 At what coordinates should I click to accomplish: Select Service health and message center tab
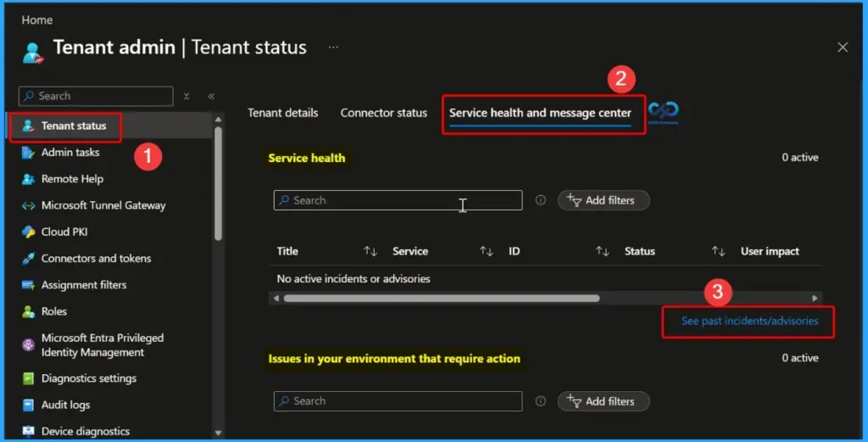tap(540, 114)
